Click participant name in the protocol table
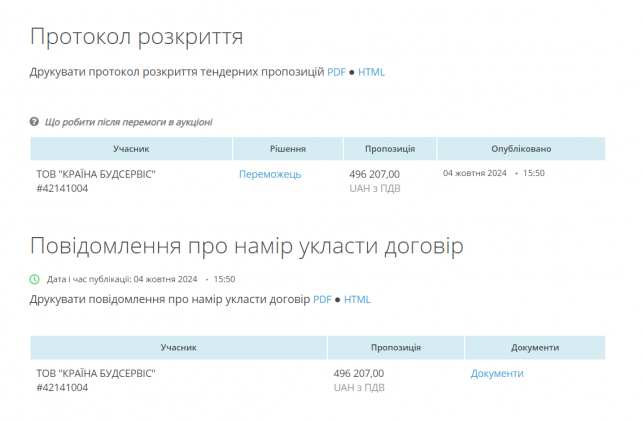The width and height of the screenshot is (643, 421). coord(96,174)
